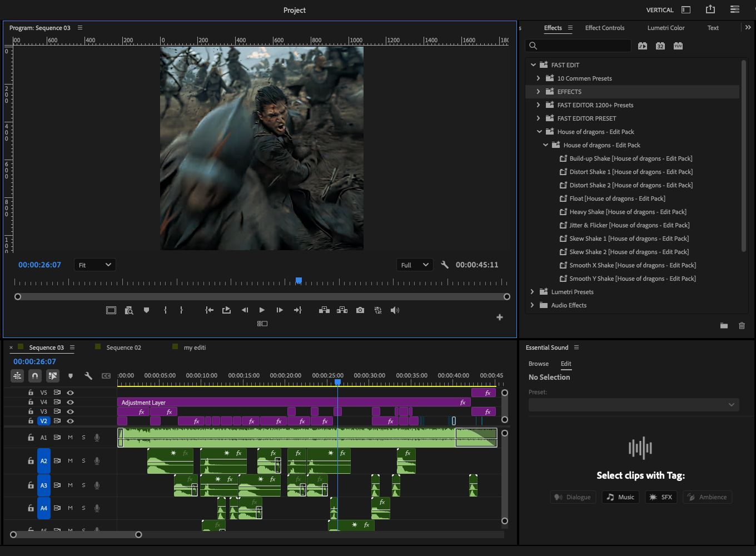Switch to Effect Controls tab
Viewport: 756px width, 556px height.
[605, 28]
